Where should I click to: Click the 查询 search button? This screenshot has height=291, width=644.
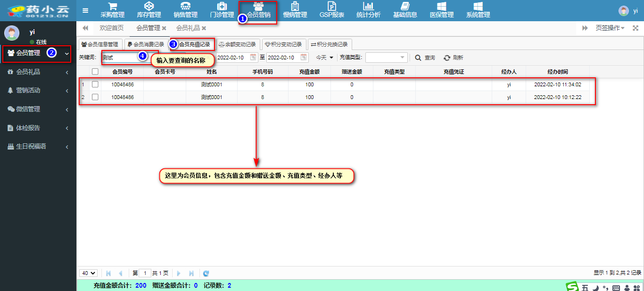point(425,58)
